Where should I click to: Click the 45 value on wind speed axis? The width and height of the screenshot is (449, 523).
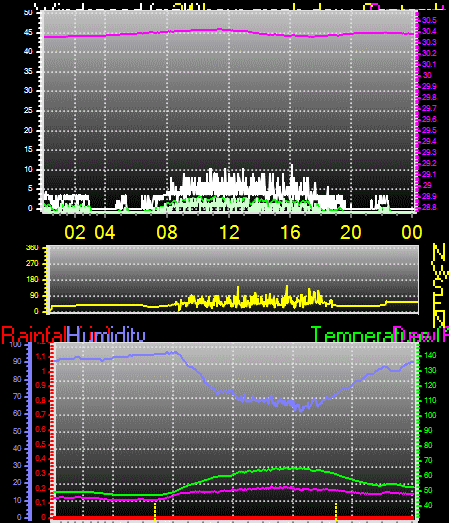(x=28, y=33)
